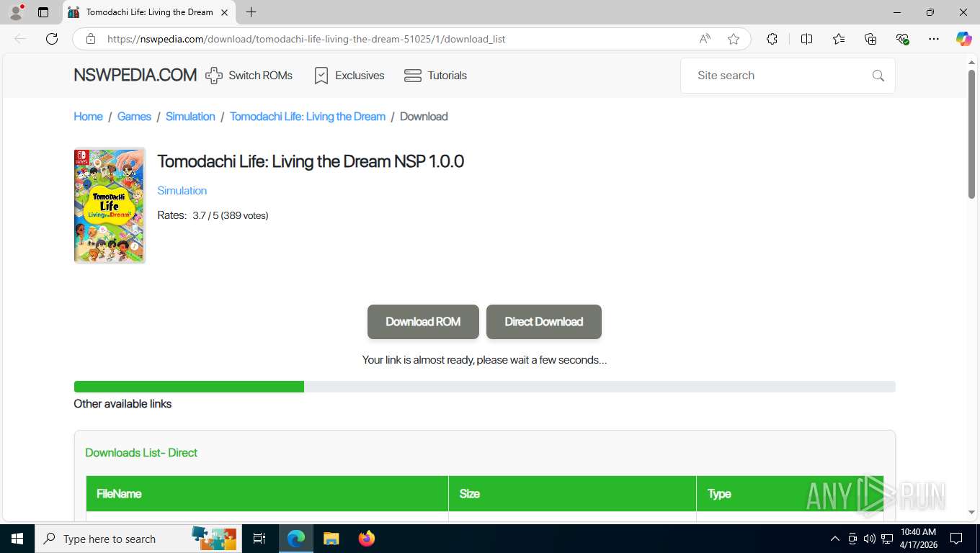Click the Size column header
Viewport: 980px width, 553px height.
point(572,494)
